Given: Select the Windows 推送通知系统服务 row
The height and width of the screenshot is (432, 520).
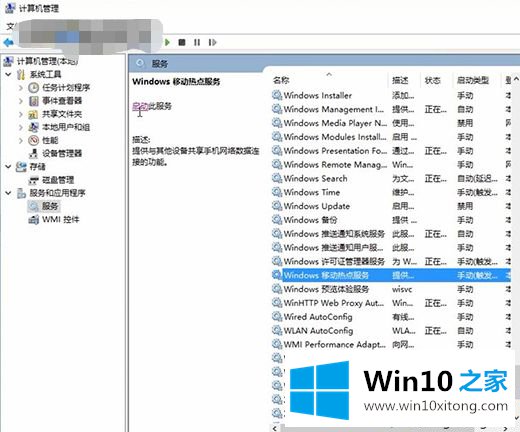Looking at the screenshot, I should pos(391,234).
